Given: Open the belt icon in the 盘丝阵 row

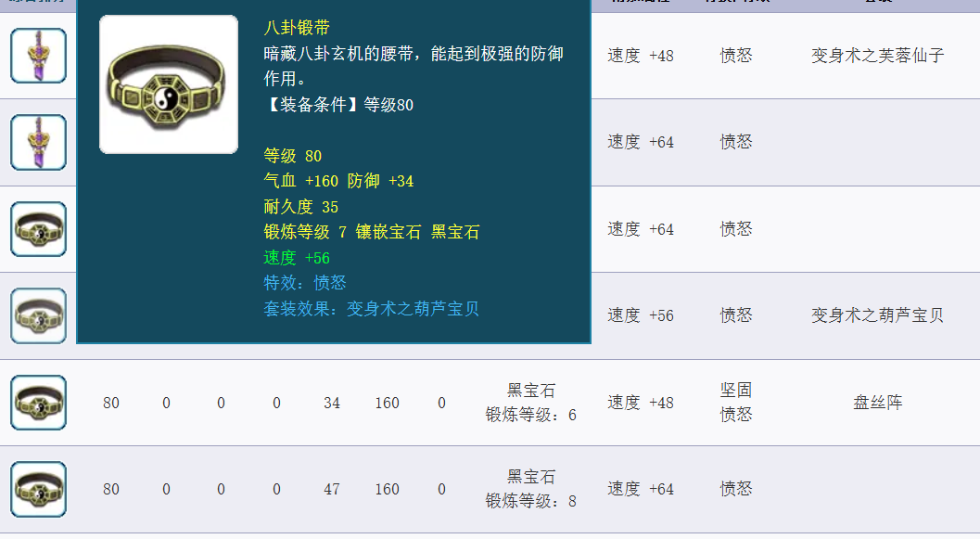Looking at the screenshot, I should 39,403.
